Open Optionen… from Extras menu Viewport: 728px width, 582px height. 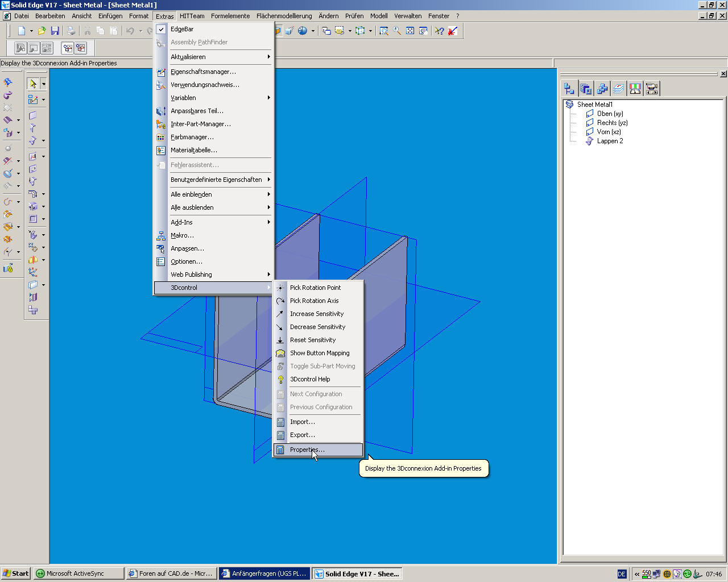coord(214,261)
